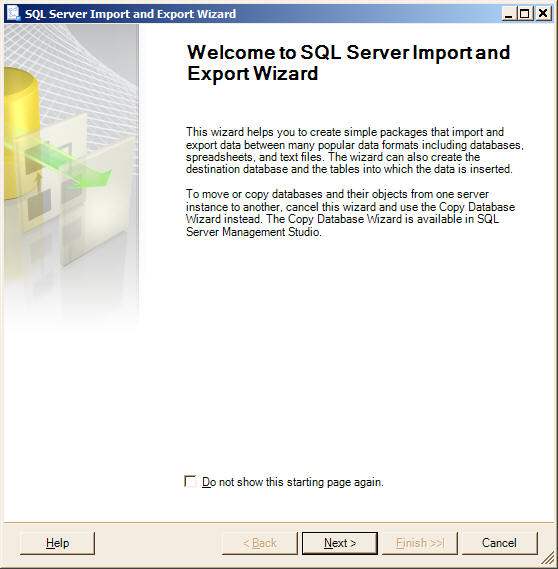The width and height of the screenshot is (558, 569).
Task: Click the Next button
Action: [x=340, y=543]
